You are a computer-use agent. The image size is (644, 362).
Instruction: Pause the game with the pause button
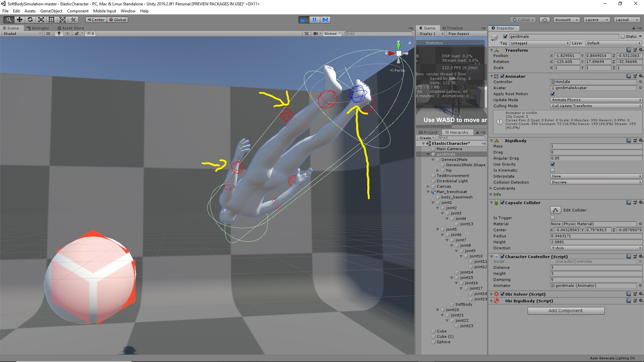tap(314, 20)
